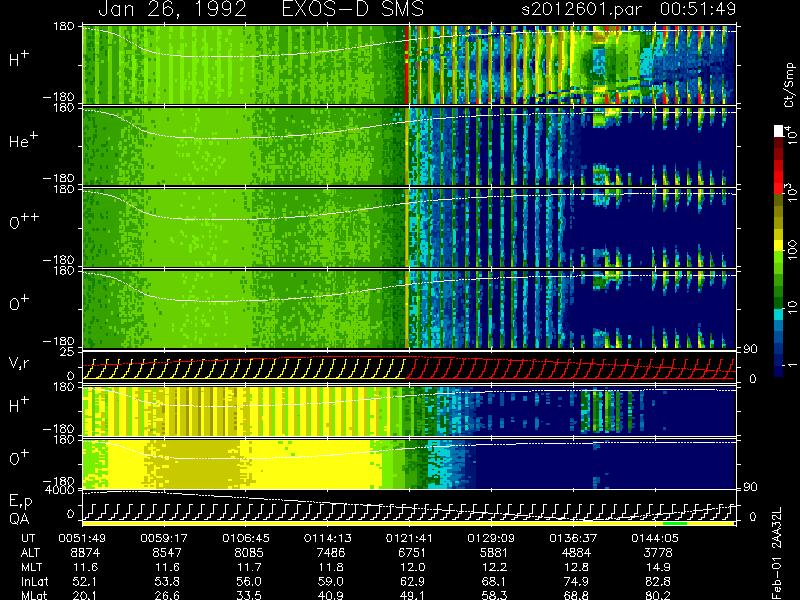Select the MLT value '11.7'
The image size is (800, 600).
249,567
